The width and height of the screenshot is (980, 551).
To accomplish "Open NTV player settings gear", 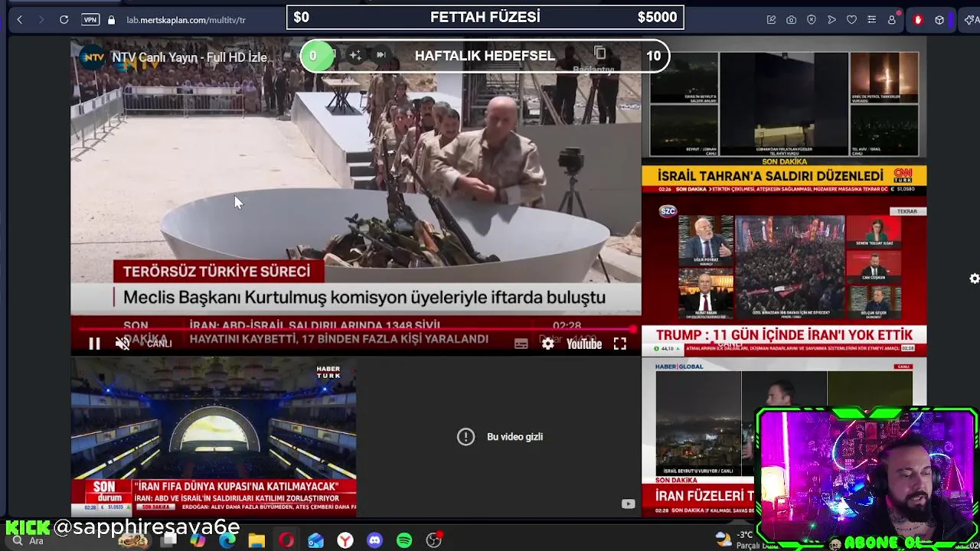I will 548,344.
